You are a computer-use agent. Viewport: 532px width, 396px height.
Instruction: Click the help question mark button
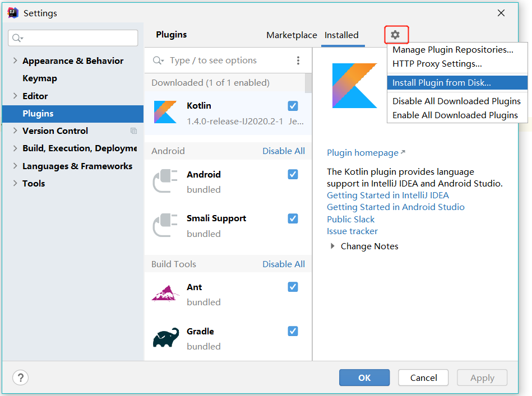click(x=21, y=378)
